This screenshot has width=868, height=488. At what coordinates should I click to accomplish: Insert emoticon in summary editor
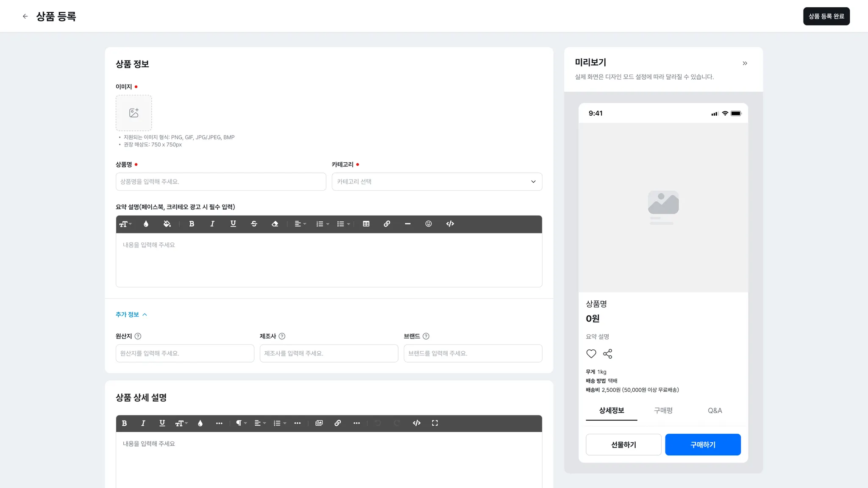[428, 224]
